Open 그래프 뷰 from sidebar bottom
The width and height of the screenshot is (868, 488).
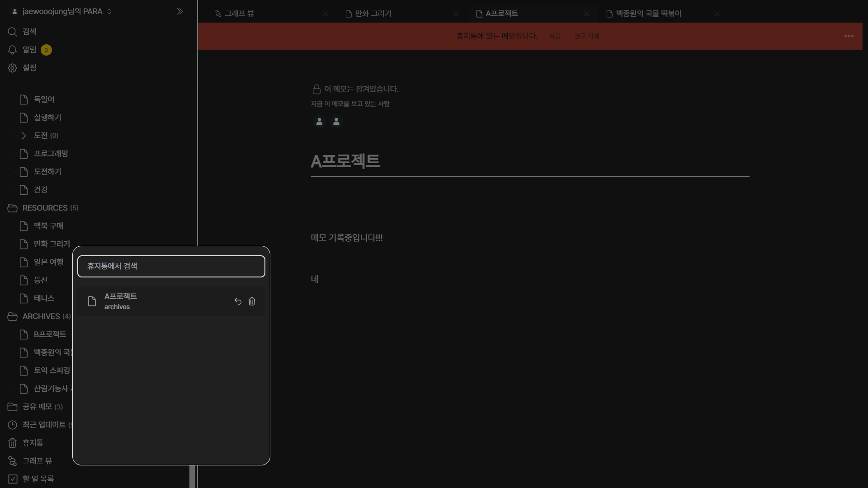37,461
